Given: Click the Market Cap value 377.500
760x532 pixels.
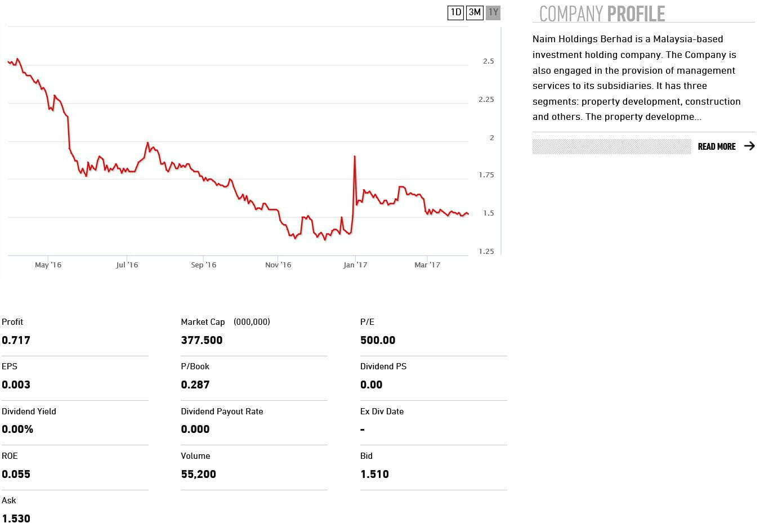Looking at the screenshot, I should pos(202,340).
